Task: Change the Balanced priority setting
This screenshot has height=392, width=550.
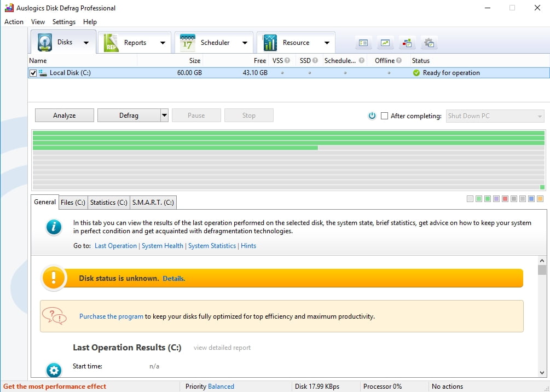Action: pos(221,387)
